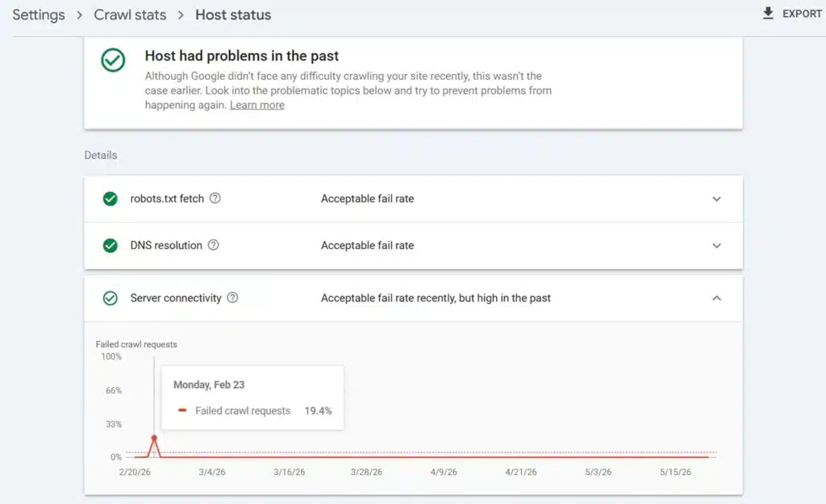Screen dimensions: 826x504
Task: Collapse the Server connectivity section
Action: 716,298
